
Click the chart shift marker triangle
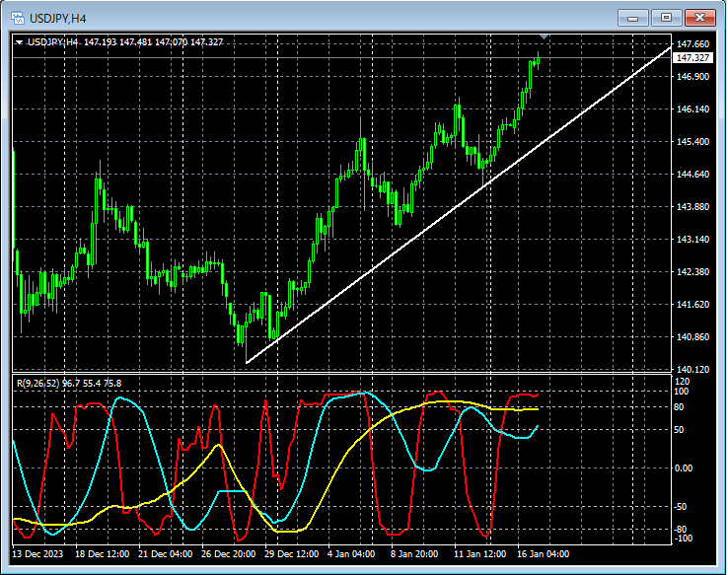(545, 36)
